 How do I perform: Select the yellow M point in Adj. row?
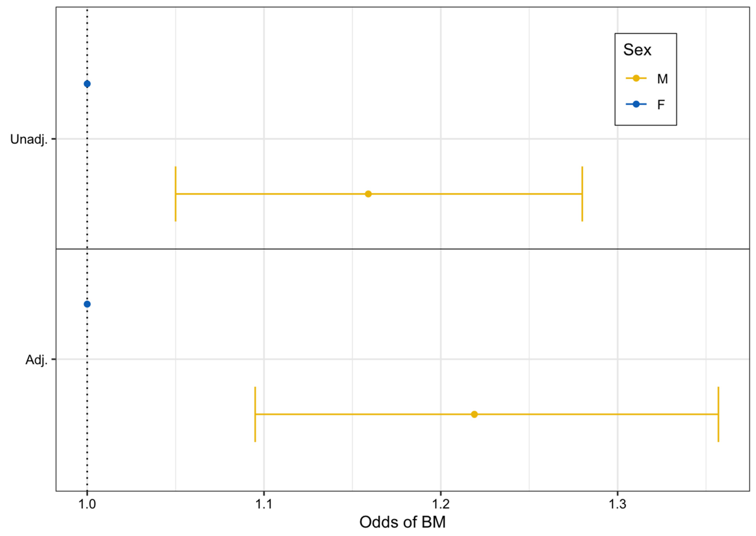474,414
